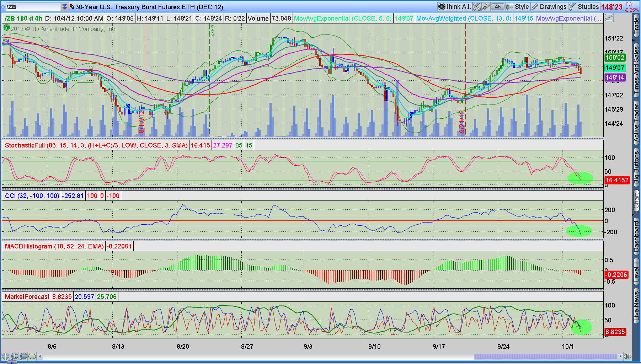Open the Studies dropdown menu
Viewport: 641px width, 364px height.
(x=584, y=7)
